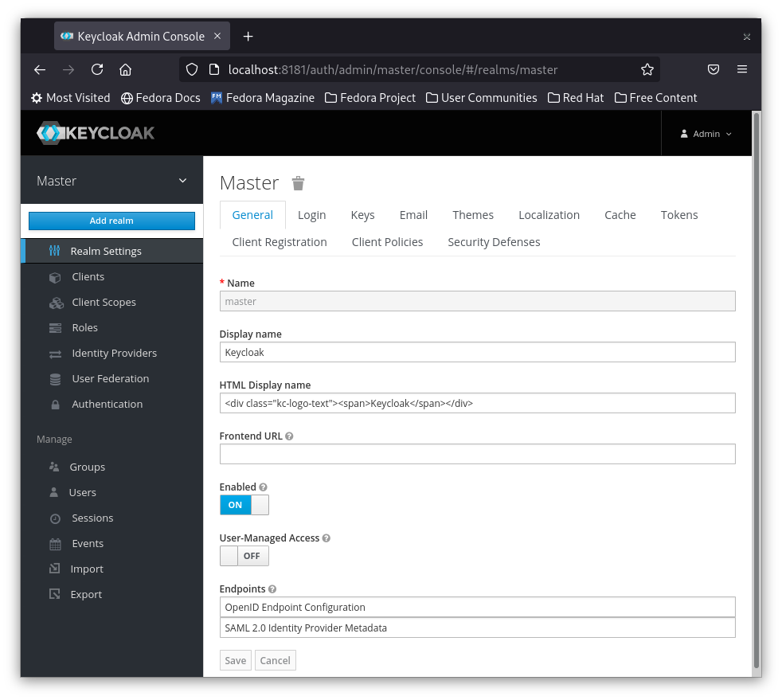Click the Sessions clock icon
Viewport: 782px width, 700px height.
[55, 518]
